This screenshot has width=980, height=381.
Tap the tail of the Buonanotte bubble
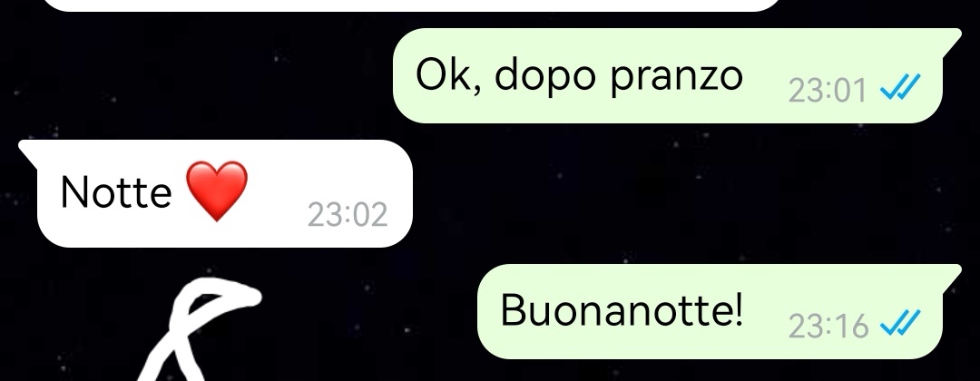(x=952, y=276)
